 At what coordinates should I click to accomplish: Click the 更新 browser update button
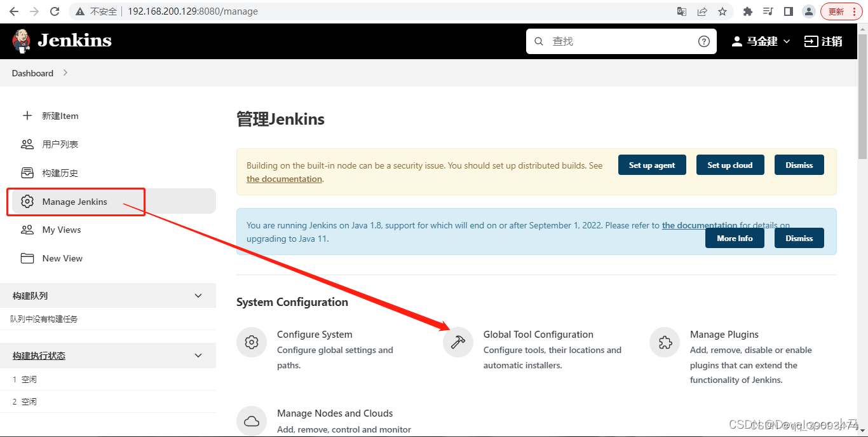point(841,11)
